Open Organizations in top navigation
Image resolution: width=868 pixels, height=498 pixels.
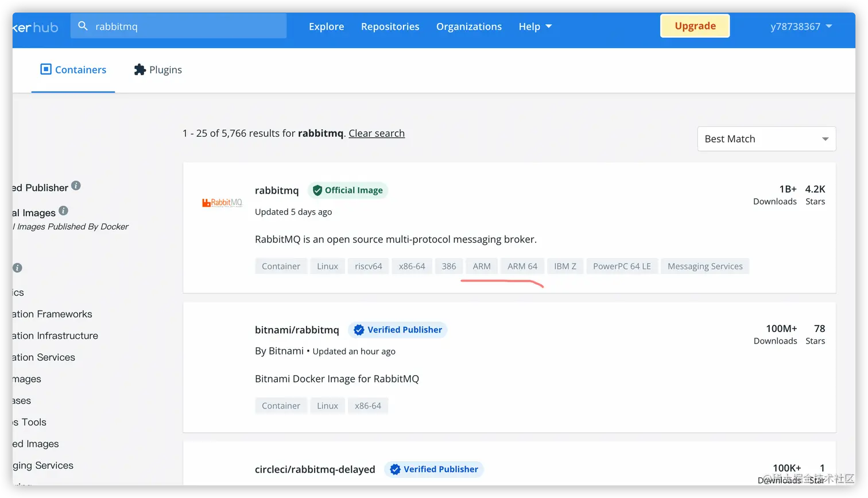point(469,26)
